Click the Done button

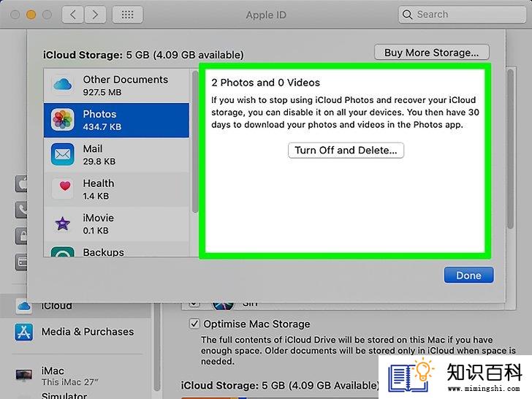pos(468,275)
